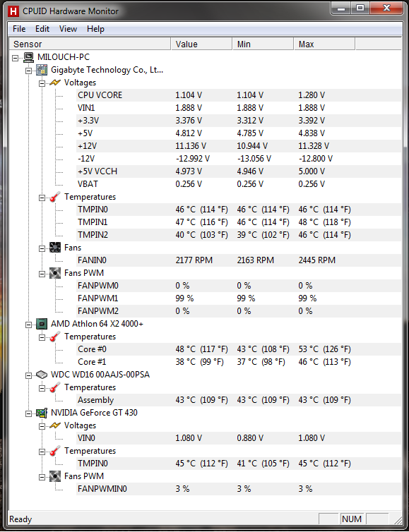409x532 pixels.
Task: Click the Sensor column header
Action: (x=90, y=44)
